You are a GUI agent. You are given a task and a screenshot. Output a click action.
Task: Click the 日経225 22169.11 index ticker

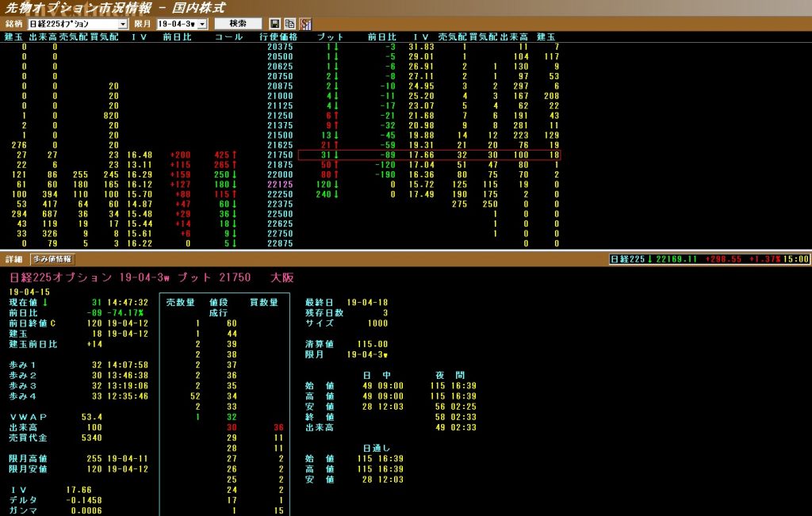pos(709,258)
